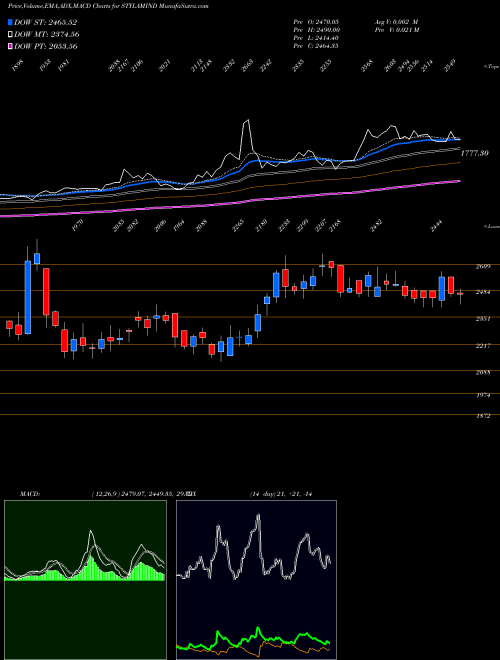Click the 2699 price level label
Image resolution: width=500 pixels, height=660 pixels.
[x=482, y=266]
